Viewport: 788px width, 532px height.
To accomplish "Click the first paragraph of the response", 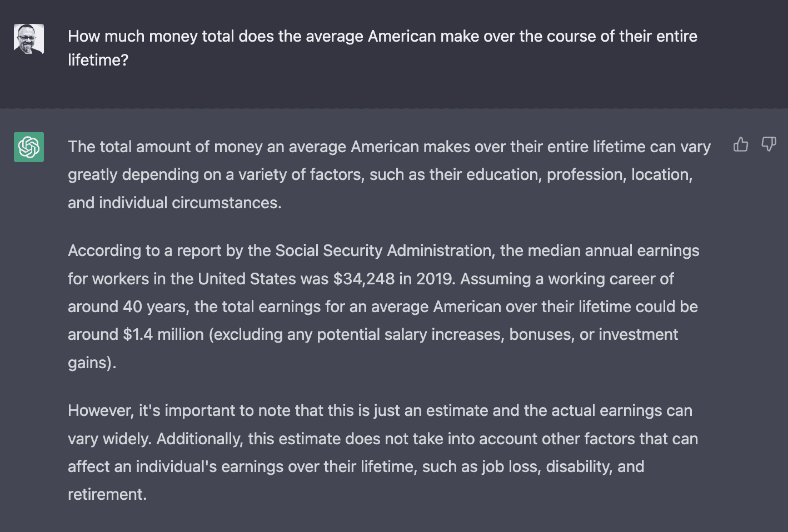I will (x=389, y=174).
